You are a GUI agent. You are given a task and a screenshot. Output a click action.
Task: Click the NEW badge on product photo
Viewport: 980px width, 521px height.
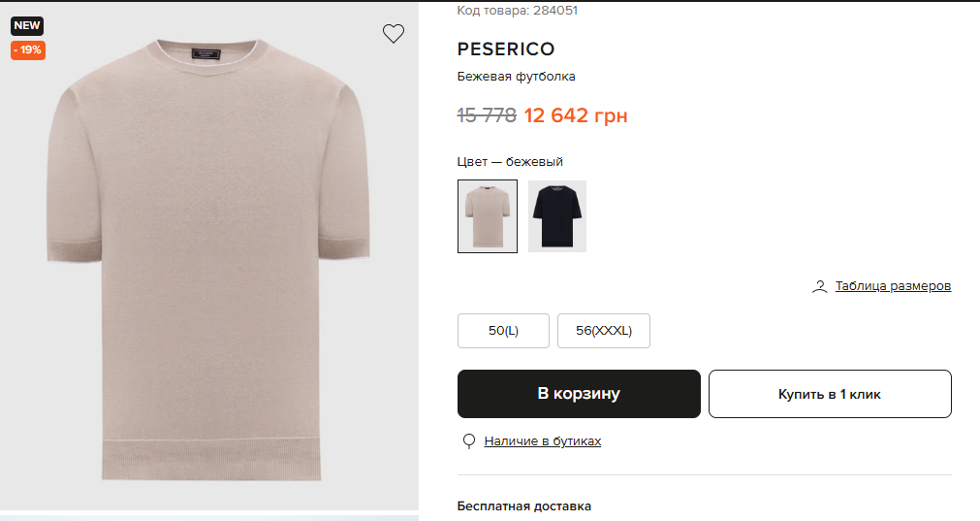click(27, 26)
